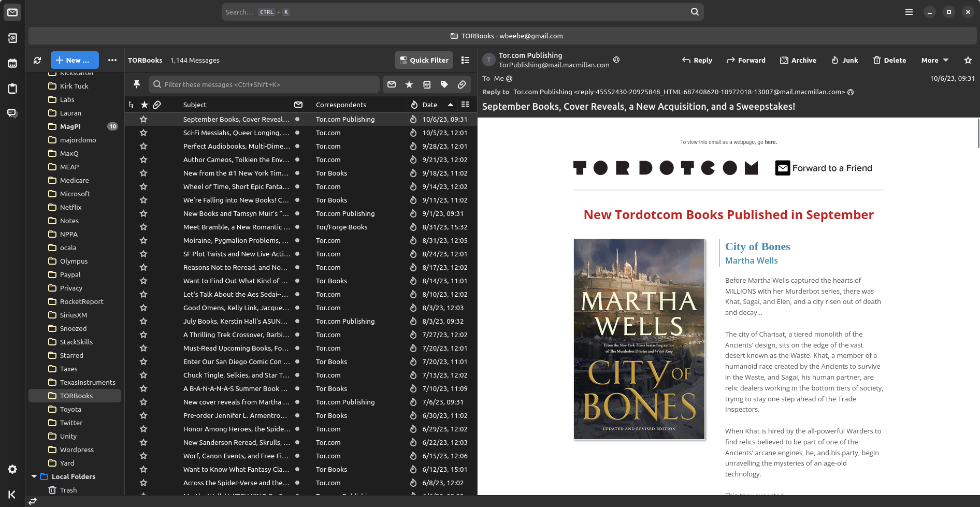980x507 pixels.
Task: Open the Address Book sidebar icon
Action: 12,38
